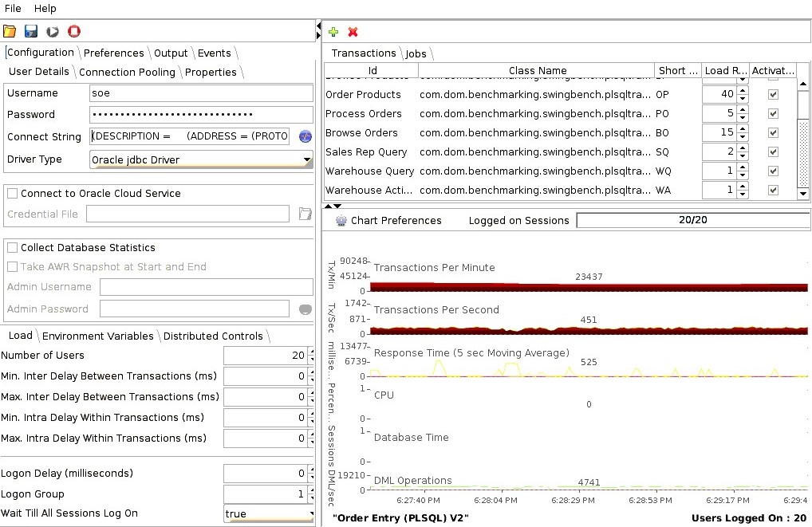Click the green add transaction icon
This screenshot has height=527, width=812.
click(x=333, y=32)
